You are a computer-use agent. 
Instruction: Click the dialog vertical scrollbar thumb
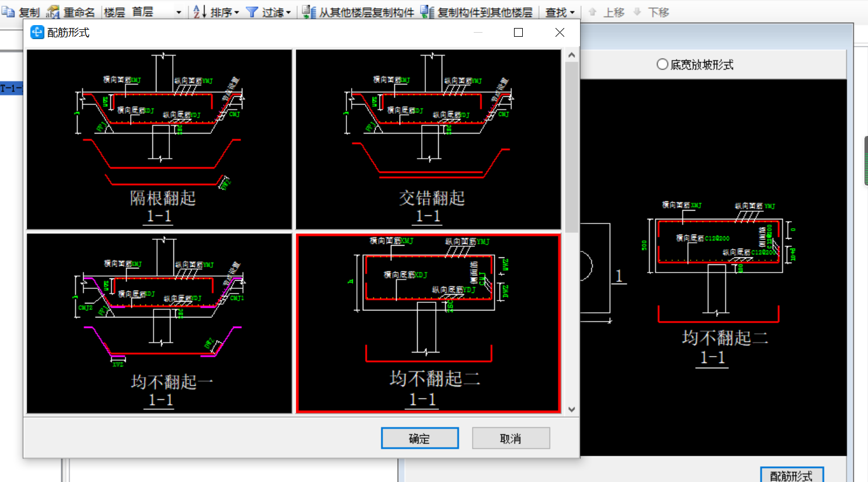click(571, 146)
